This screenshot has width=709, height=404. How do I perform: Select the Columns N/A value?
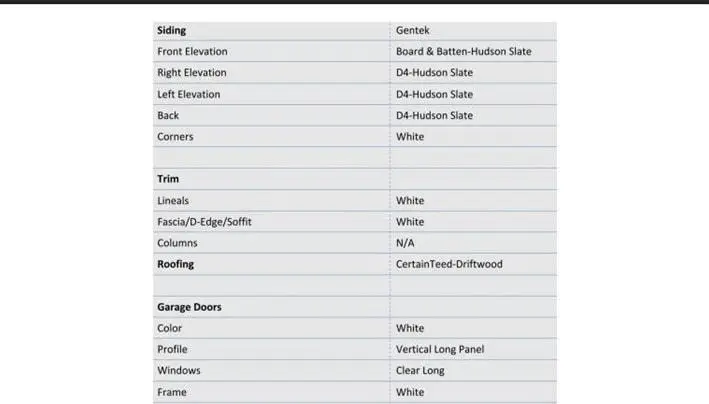click(405, 243)
